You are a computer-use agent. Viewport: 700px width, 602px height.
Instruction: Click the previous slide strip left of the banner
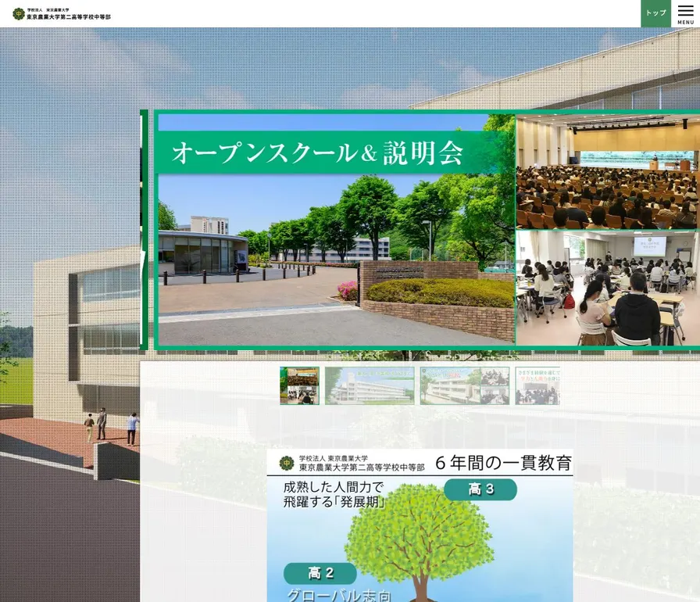pos(144,230)
